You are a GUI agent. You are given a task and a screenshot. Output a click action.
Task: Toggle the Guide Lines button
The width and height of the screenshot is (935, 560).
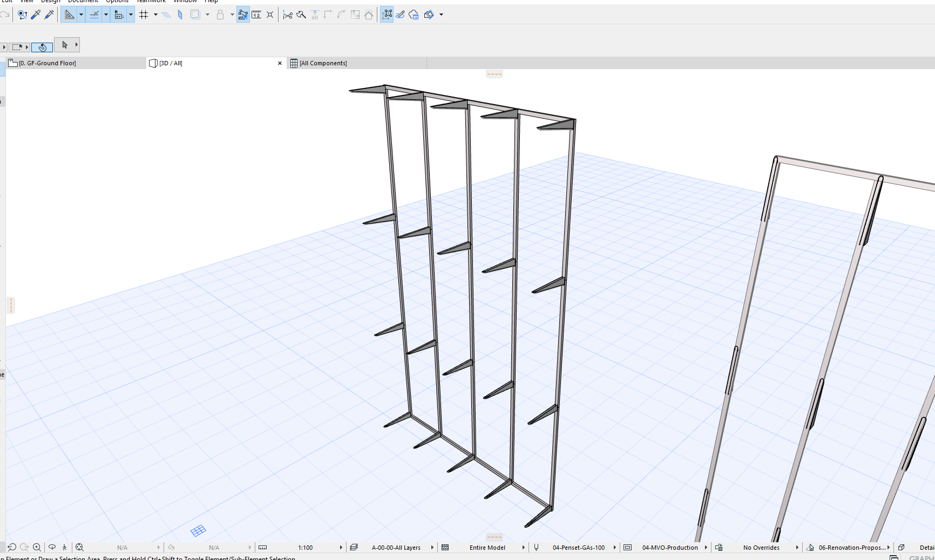click(70, 15)
